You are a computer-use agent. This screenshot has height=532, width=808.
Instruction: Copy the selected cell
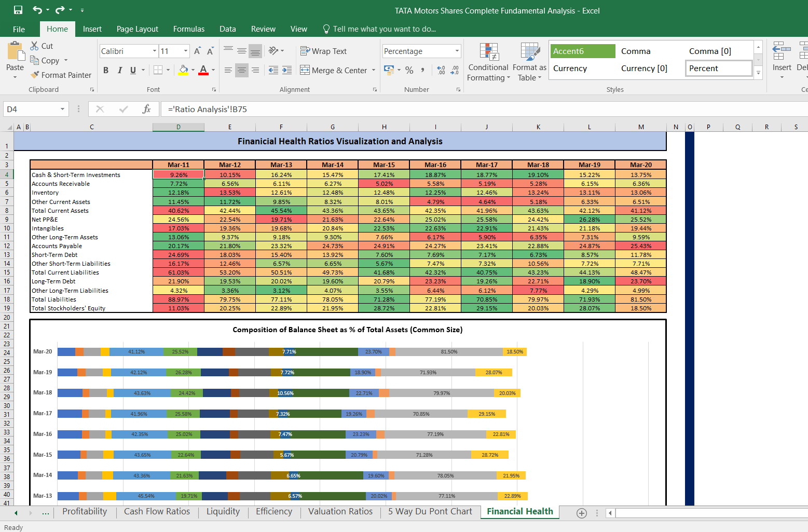(x=45, y=60)
